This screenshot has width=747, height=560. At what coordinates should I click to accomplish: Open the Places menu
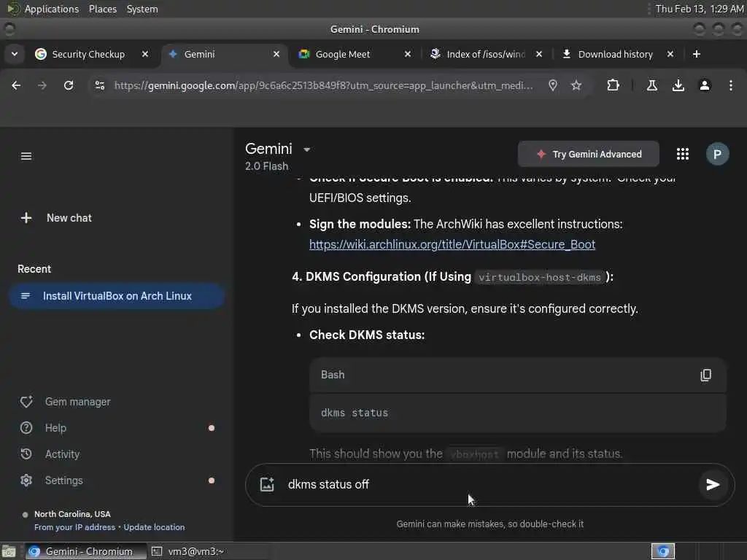pyautogui.click(x=103, y=9)
